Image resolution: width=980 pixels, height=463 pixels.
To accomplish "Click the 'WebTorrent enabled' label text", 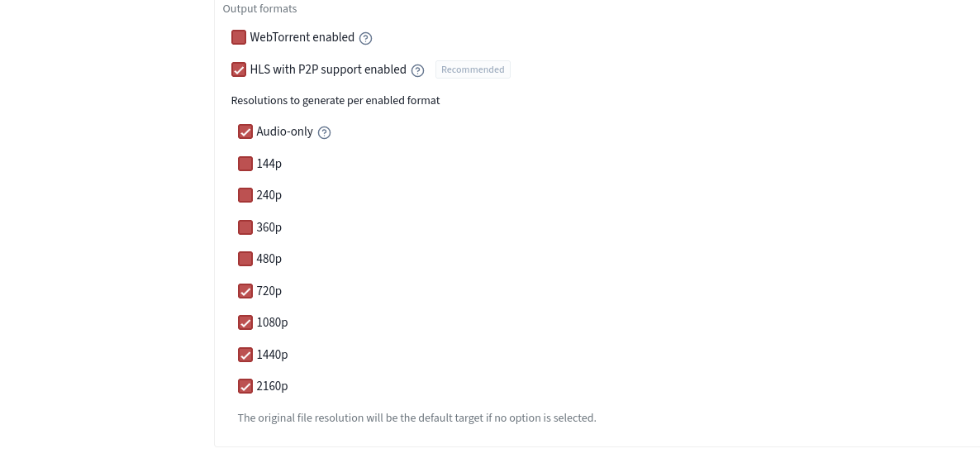I will coord(302,37).
